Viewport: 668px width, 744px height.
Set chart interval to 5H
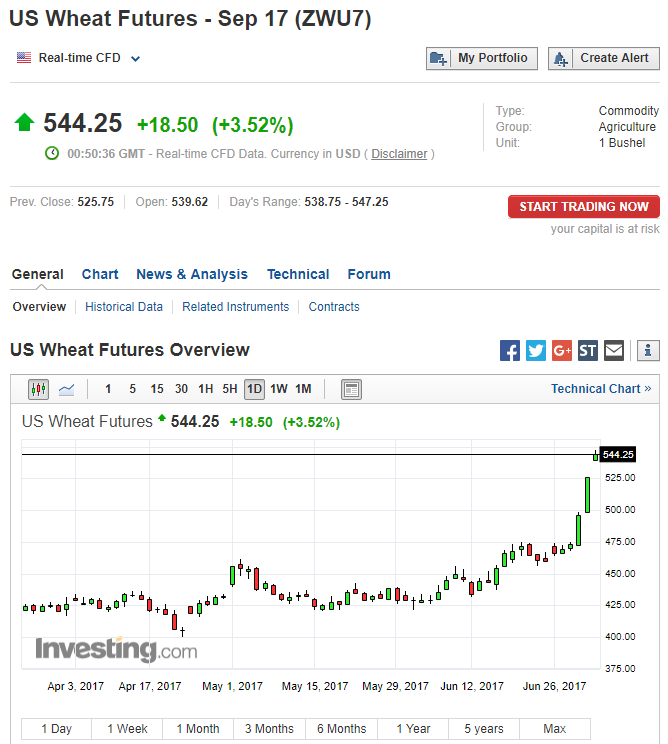click(x=230, y=389)
